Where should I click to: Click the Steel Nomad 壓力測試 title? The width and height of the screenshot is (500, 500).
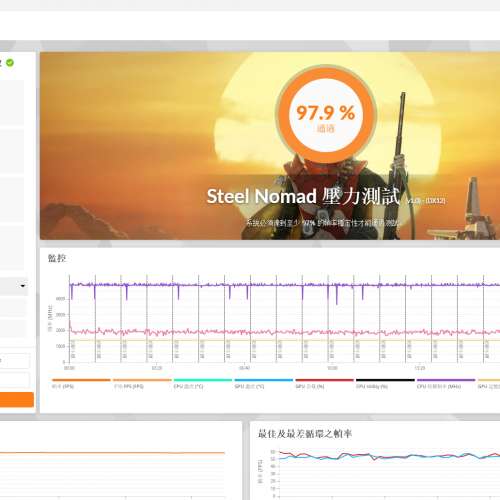(x=303, y=196)
